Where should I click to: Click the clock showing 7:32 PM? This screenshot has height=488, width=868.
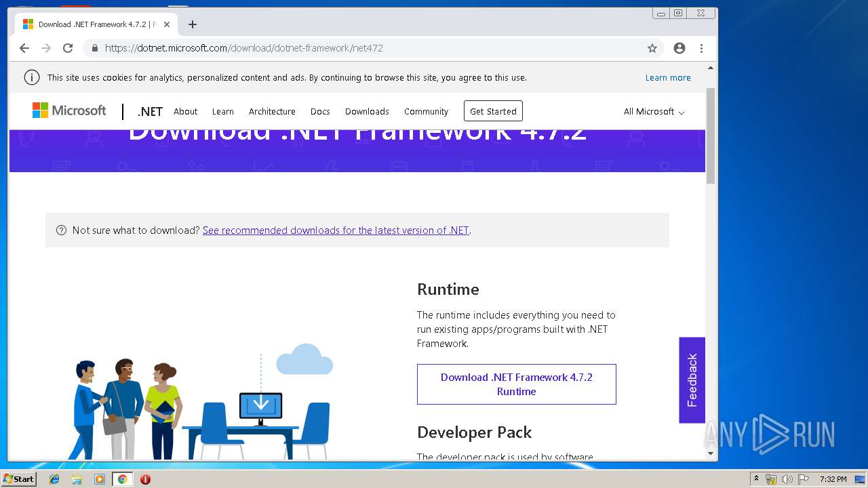click(x=833, y=479)
